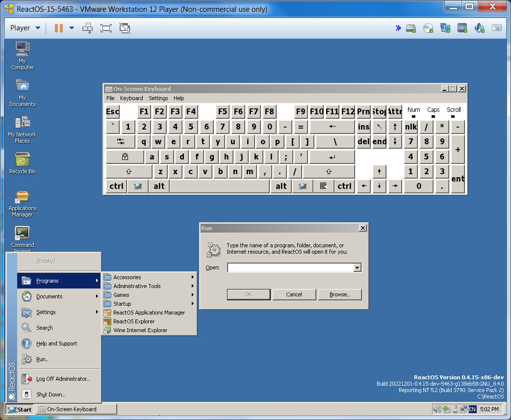Select Log Off Administrator... in Start menu
Screen dimensions: 511x420
click(59, 379)
